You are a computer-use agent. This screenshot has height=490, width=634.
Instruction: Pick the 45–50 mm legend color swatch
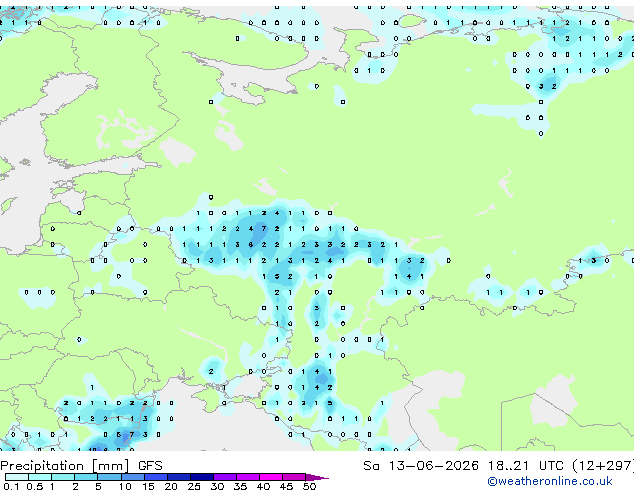(294, 477)
